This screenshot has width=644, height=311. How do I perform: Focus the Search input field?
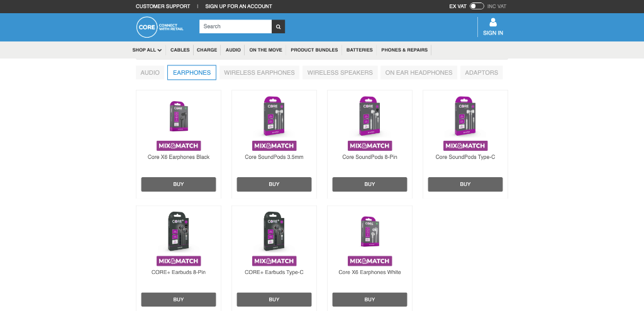235,26
